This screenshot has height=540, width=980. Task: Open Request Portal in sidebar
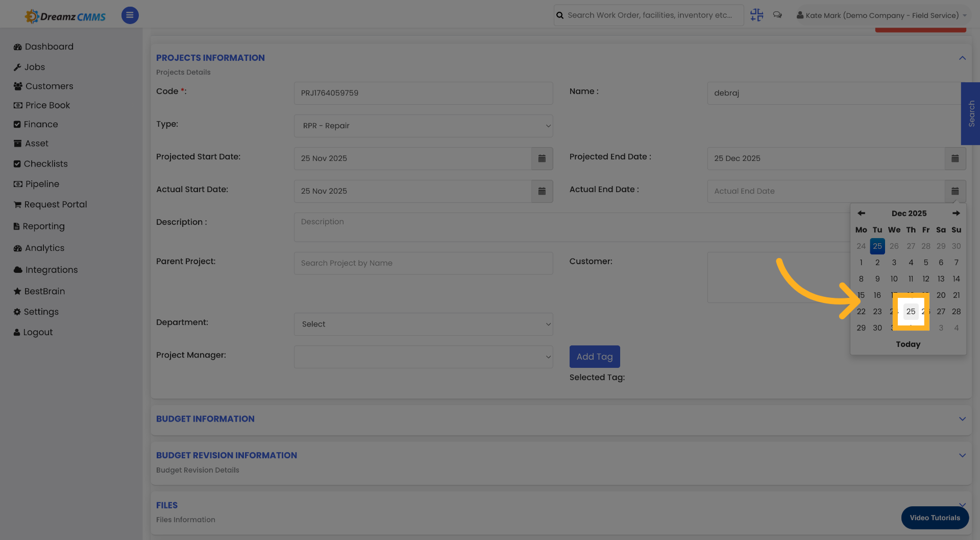(x=50, y=204)
